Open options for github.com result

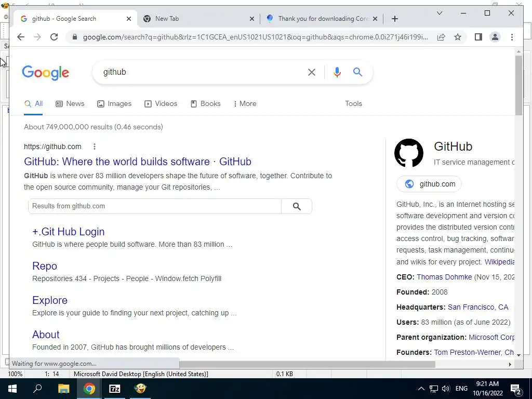[x=95, y=147]
